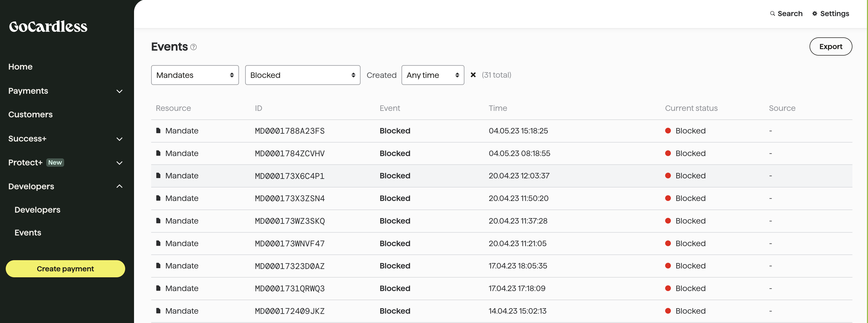Click document icon for mandate MD0001788A23FS
Viewport: 868px width, 323px height.
tap(158, 130)
